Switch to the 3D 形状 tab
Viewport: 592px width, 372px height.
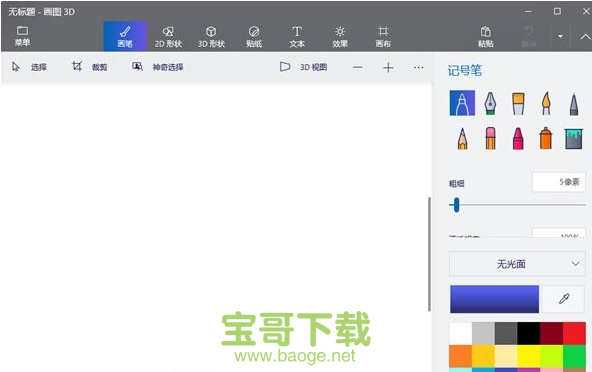click(211, 36)
